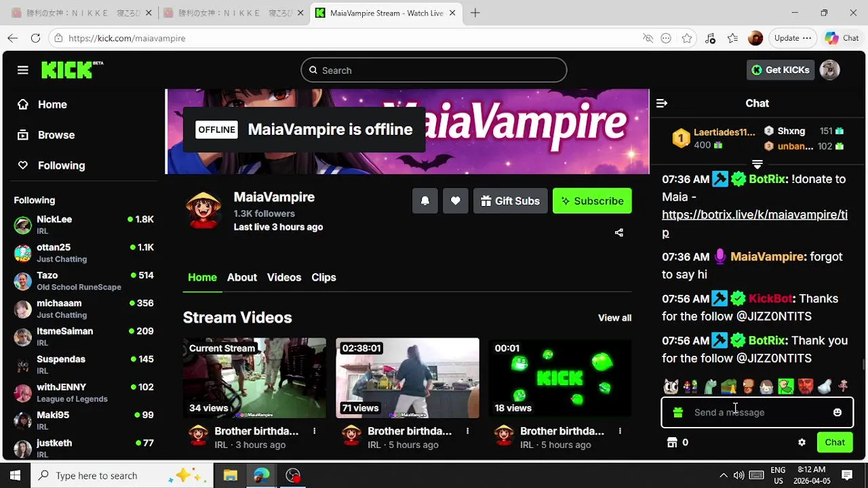Insert the white duck emote
Viewport: 868px width, 488px height.
(x=825, y=387)
